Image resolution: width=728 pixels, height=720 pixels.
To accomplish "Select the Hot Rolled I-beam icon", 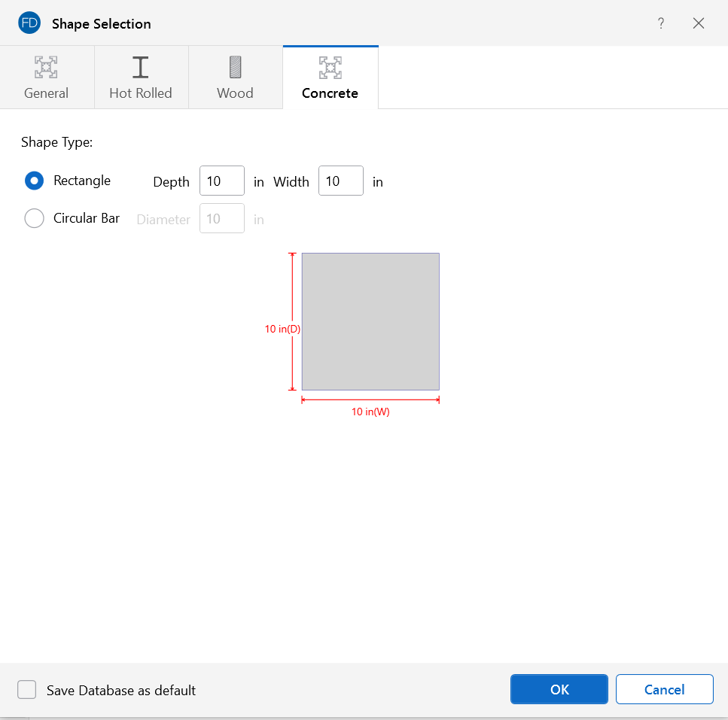I will click(141, 68).
